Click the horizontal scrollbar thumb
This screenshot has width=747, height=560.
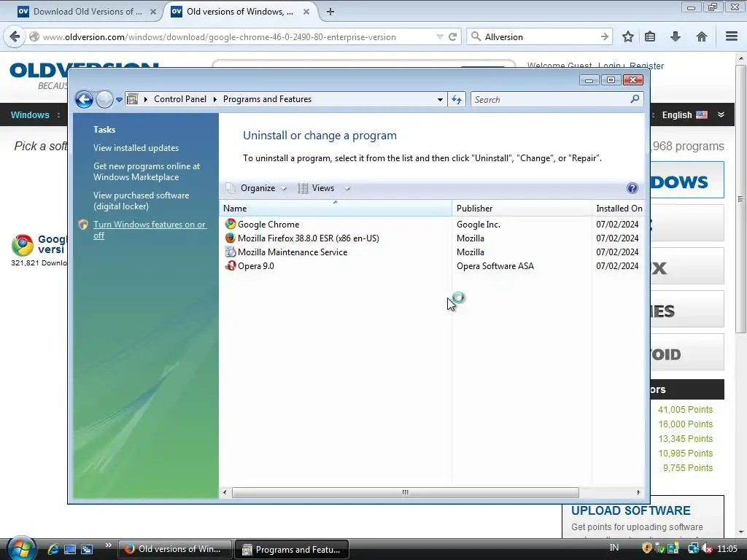406,492
